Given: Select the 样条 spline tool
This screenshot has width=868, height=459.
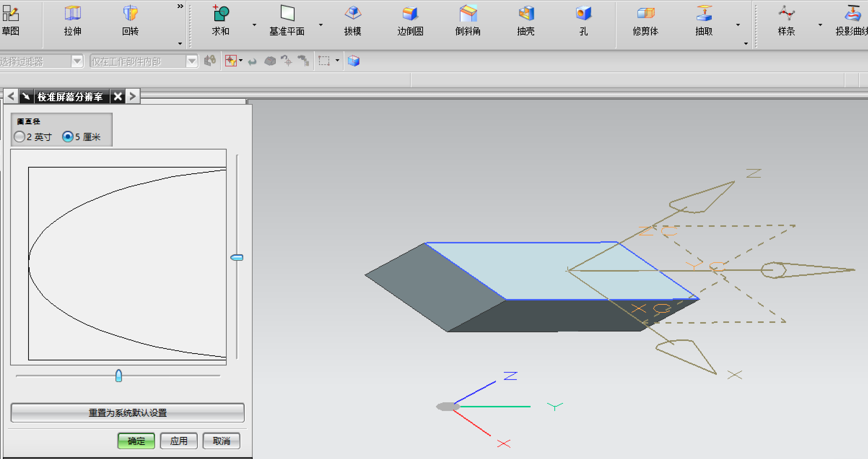Looking at the screenshot, I should point(786,20).
